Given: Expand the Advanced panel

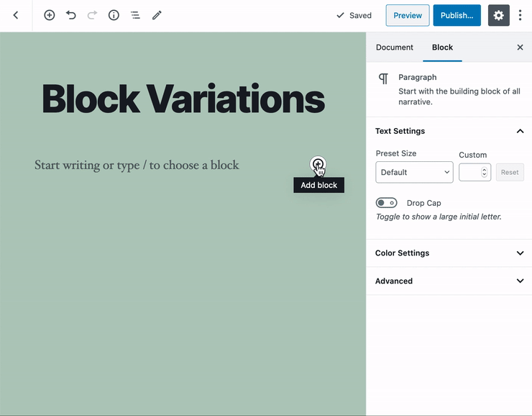Looking at the screenshot, I should click(449, 281).
